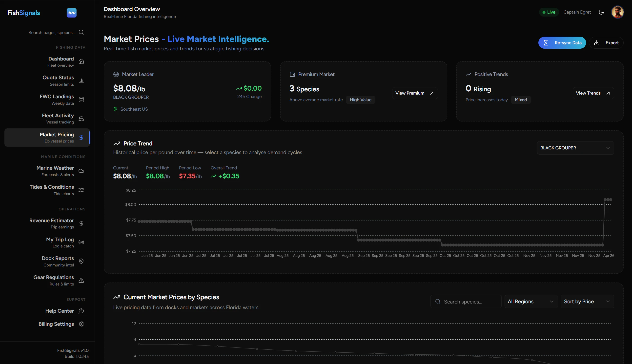The height and width of the screenshot is (364, 632).
Task: Open Tides & Conditions menu item
Action: [x=47, y=190]
